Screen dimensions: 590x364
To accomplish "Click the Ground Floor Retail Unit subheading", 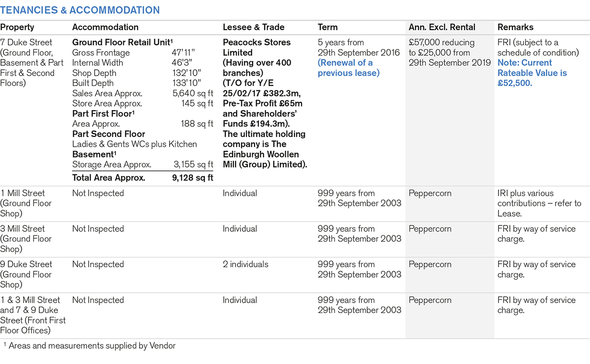I will (x=123, y=43).
